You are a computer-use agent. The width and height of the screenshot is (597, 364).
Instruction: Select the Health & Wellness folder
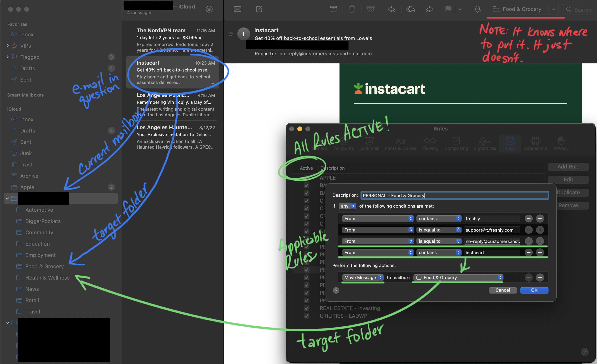[47, 278]
